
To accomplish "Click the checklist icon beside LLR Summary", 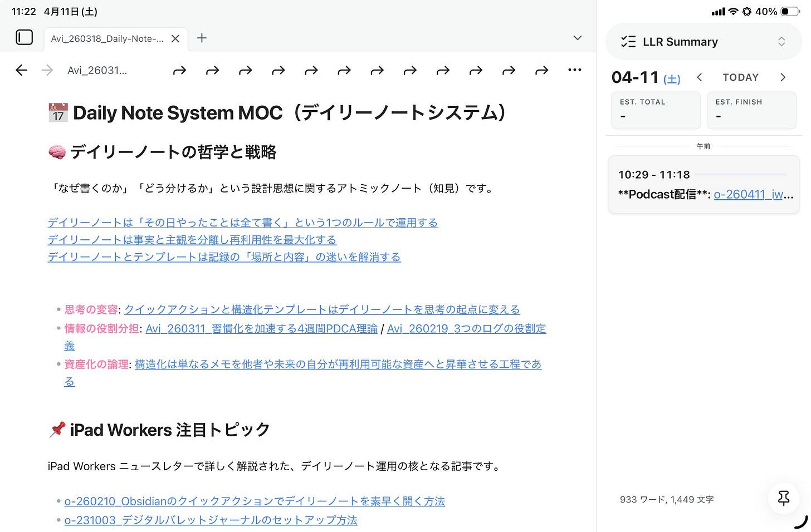I will point(628,42).
